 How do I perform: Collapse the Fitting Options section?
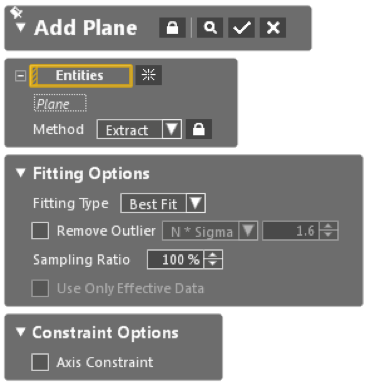coord(21,173)
